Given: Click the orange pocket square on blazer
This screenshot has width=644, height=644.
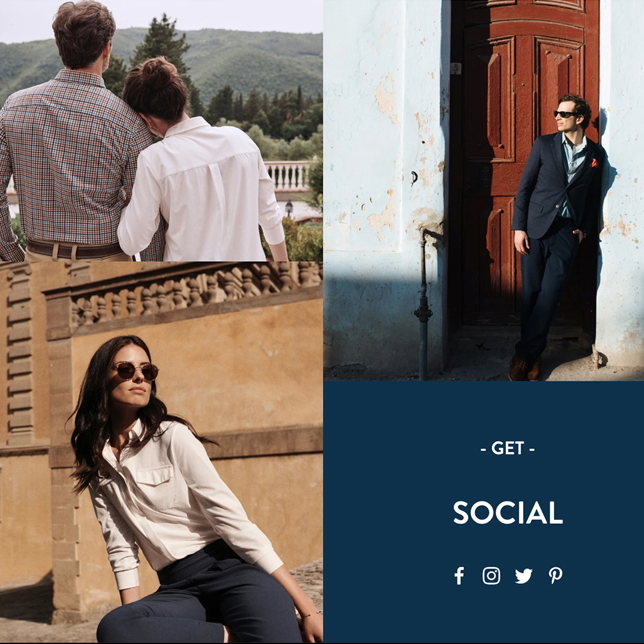Looking at the screenshot, I should 594,163.
